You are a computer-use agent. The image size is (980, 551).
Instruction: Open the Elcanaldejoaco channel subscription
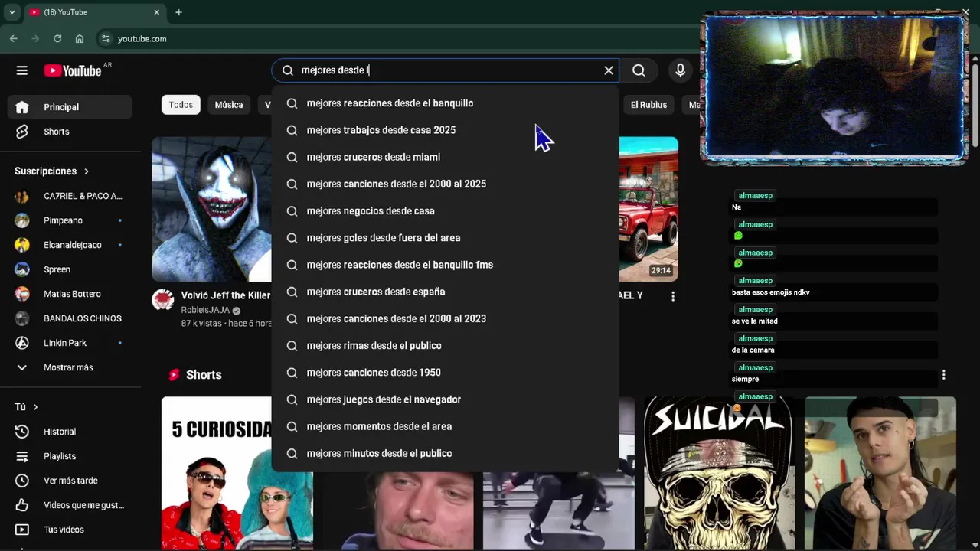point(70,245)
